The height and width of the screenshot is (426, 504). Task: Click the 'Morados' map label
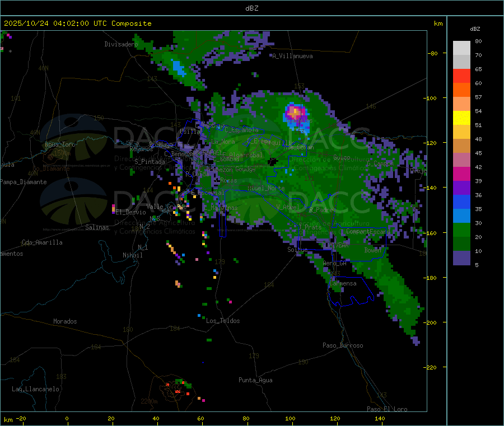click(65, 321)
